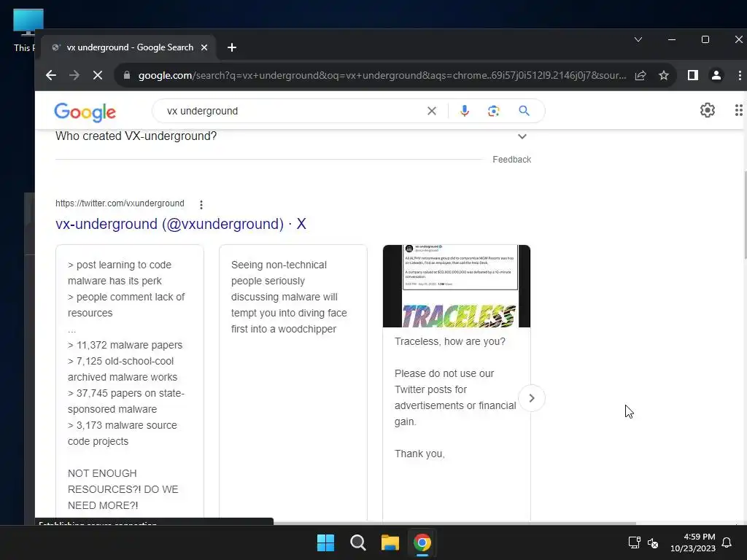Viewport: 747px width, 560px height.
Task: Open the new tab plus button
Action: [x=232, y=47]
